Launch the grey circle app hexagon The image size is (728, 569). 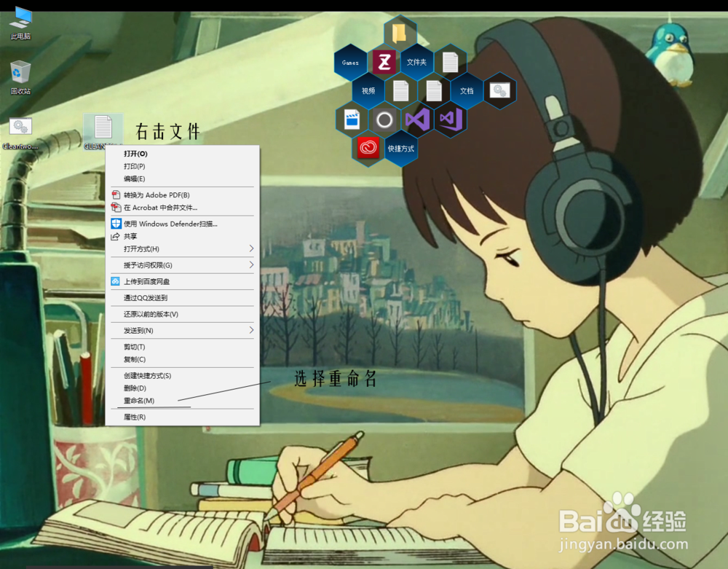pos(384,119)
